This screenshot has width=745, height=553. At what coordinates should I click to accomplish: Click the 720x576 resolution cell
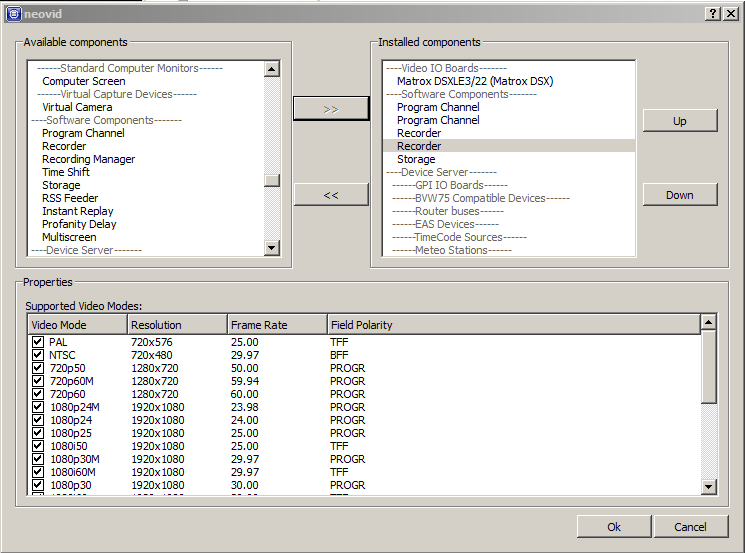(x=152, y=342)
